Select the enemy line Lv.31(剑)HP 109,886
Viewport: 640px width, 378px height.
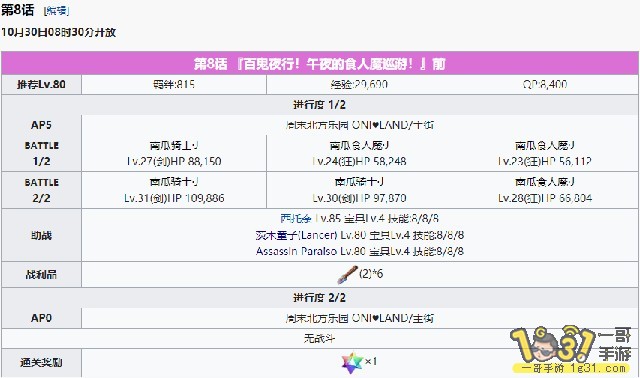[x=174, y=198]
